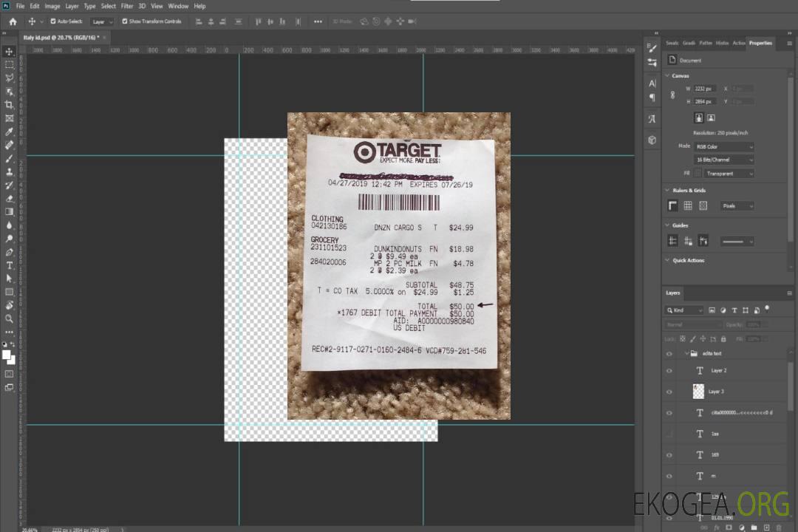798x532 pixels.
Task: Open the Window menu
Action: [178, 6]
